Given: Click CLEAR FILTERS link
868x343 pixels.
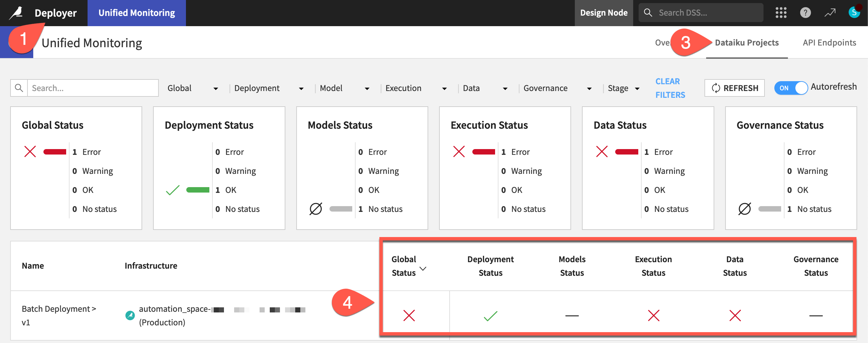Looking at the screenshot, I should (x=670, y=88).
